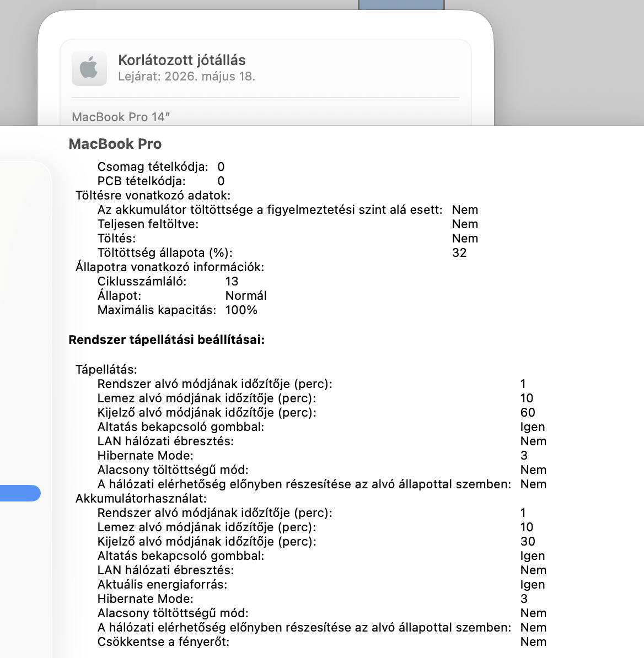
Task: Click 'Töltésre vonatkozó adatok:' section label
Action: 153,195
